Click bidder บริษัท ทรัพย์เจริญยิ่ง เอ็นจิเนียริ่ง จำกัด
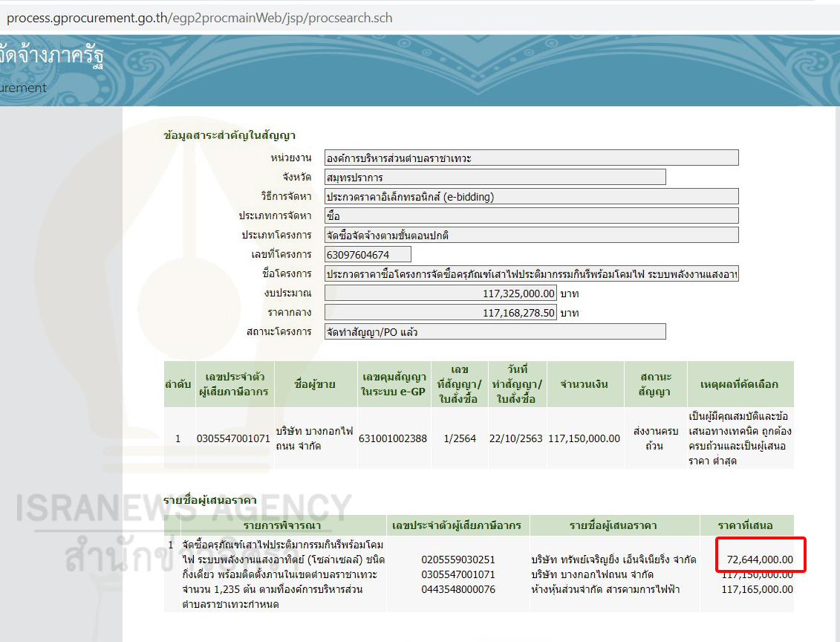This screenshot has height=642, width=840. point(613,560)
